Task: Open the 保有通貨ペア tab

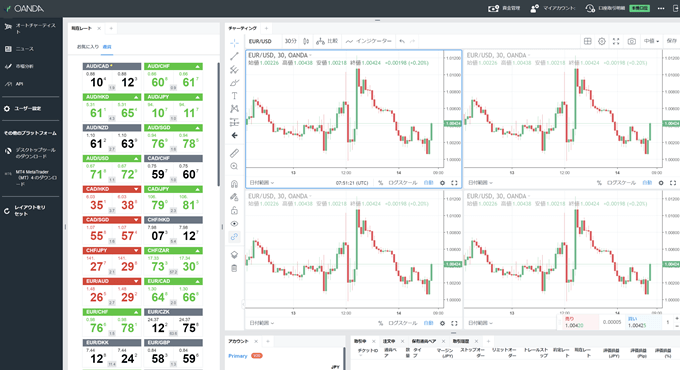Action: (x=424, y=341)
